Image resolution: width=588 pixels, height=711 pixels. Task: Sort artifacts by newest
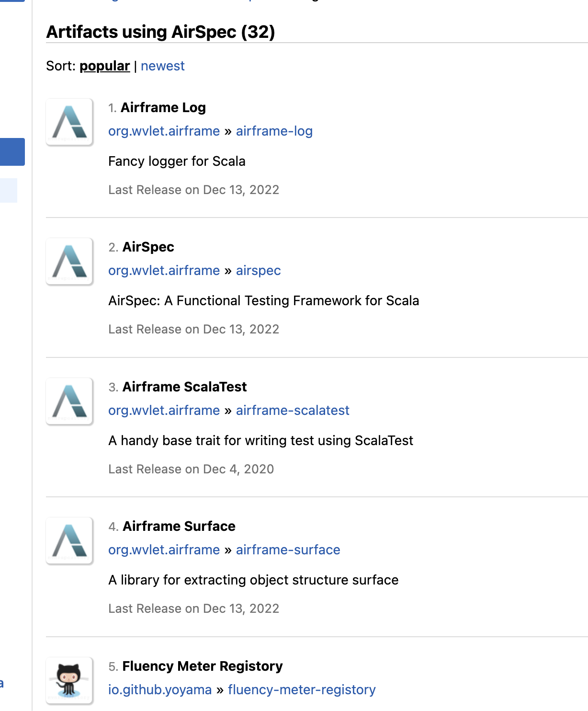(x=163, y=66)
